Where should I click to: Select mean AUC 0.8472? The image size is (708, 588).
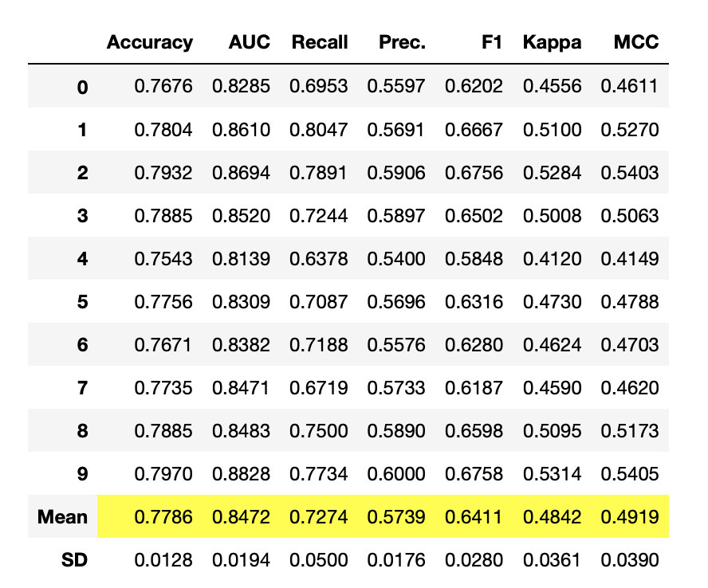[x=241, y=517]
